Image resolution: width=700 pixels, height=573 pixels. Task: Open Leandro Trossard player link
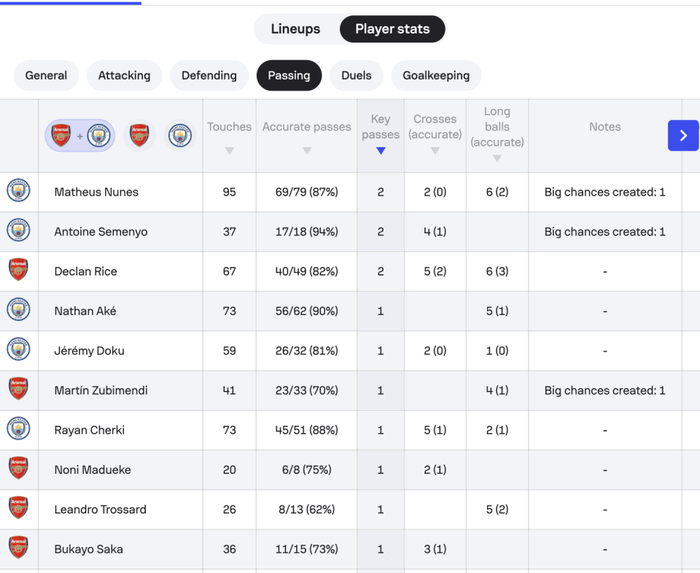tap(100, 509)
